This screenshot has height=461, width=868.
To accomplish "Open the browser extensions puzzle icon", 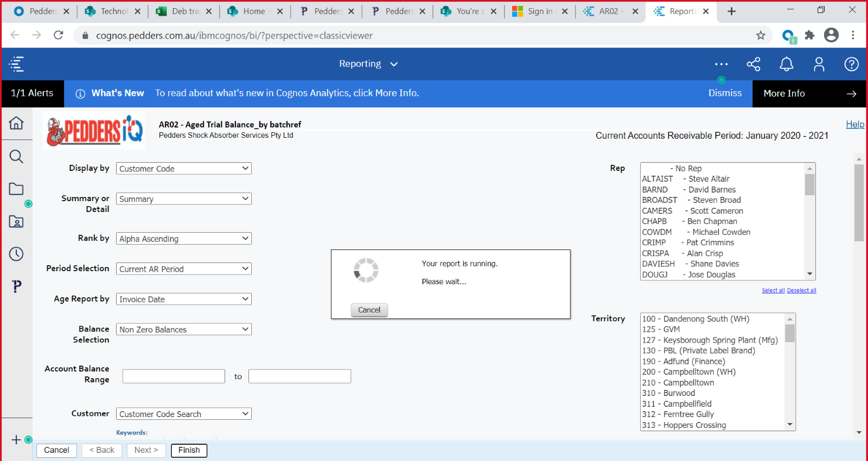I will 809,35.
